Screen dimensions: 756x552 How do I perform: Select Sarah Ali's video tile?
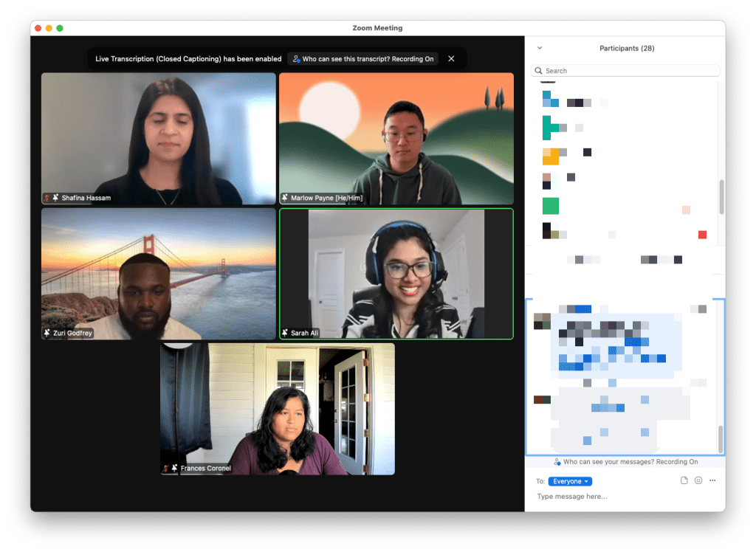click(396, 274)
